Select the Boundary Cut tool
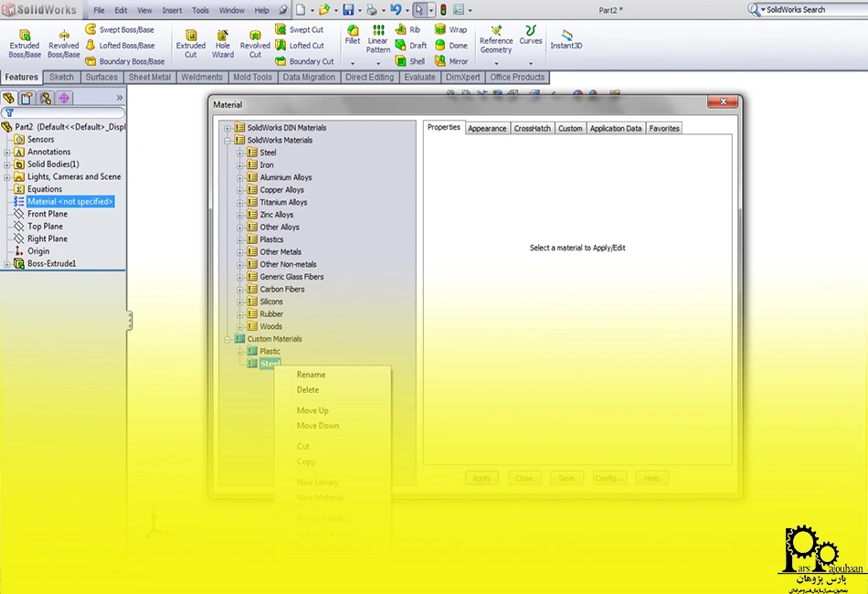 pos(304,61)
